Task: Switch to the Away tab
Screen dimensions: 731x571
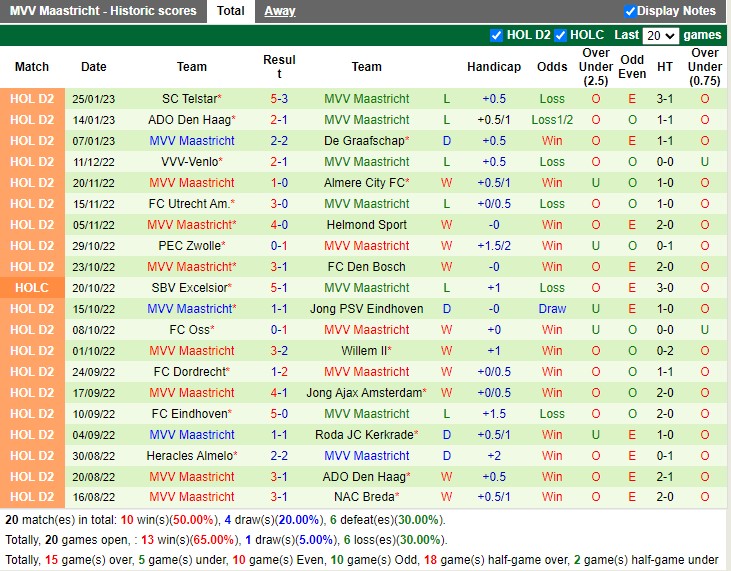Action: pos(280,11)
